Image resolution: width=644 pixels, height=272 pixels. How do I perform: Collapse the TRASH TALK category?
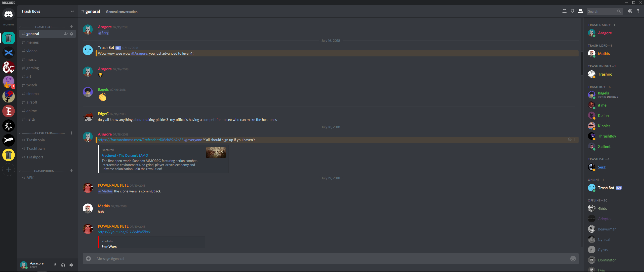[x=43, y=133]
